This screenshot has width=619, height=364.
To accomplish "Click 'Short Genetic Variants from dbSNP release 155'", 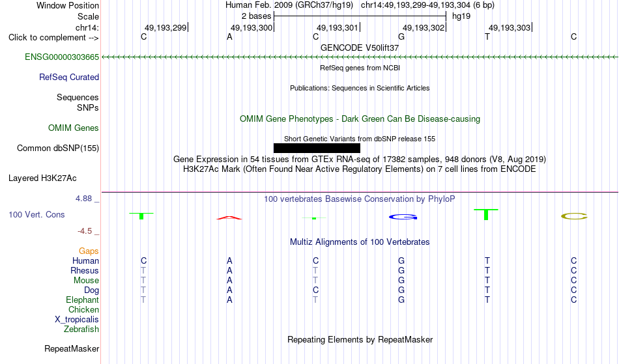I will click(360, 139).
